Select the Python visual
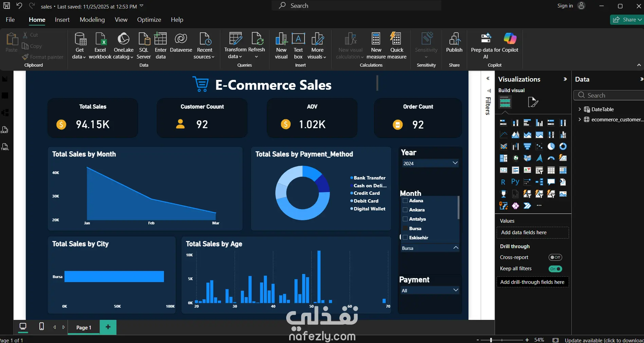This screenshot has width=644, height=343. (x=515, y=182)
